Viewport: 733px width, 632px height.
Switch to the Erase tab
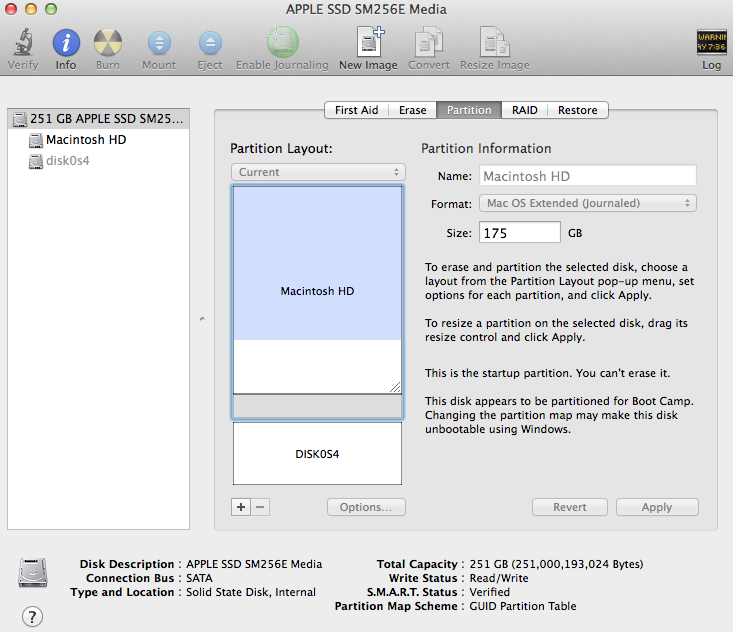click(x=413, y=110)
